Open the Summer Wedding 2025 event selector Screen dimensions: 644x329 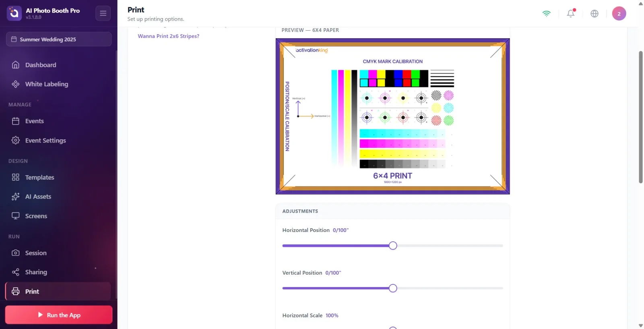coord(59,39)
